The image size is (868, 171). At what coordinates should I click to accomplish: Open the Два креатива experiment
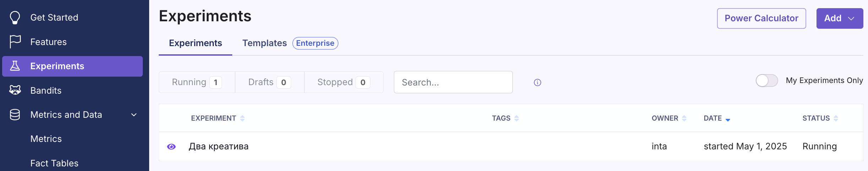tap(218, 147)
